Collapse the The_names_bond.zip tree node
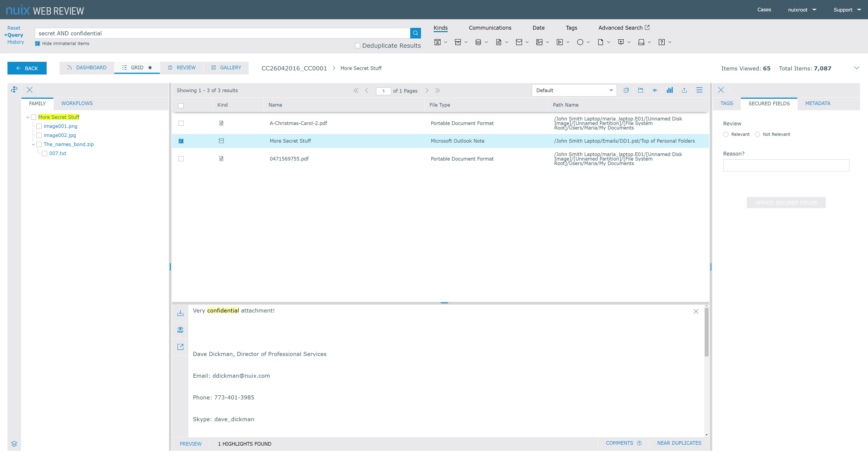This screenshot has height=459, width=868. 33,144
